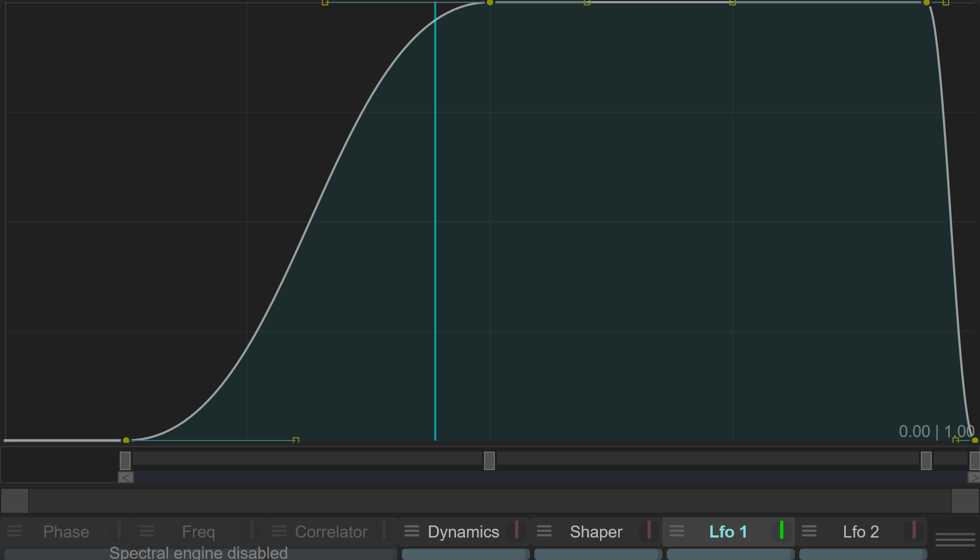This screenshot has height=560, width=980.
Task: Switch to the Correlator tab
Action: pyautogui.click(x=331, y=532)
